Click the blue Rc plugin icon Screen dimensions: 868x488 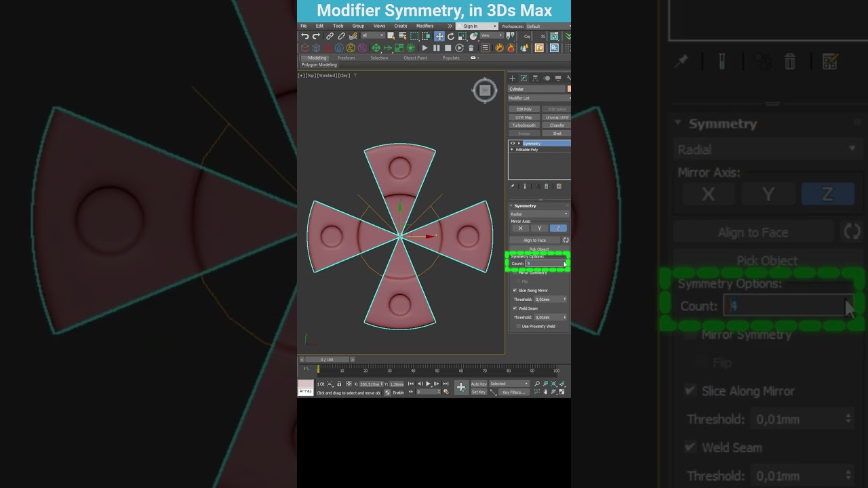click(554, 47)
